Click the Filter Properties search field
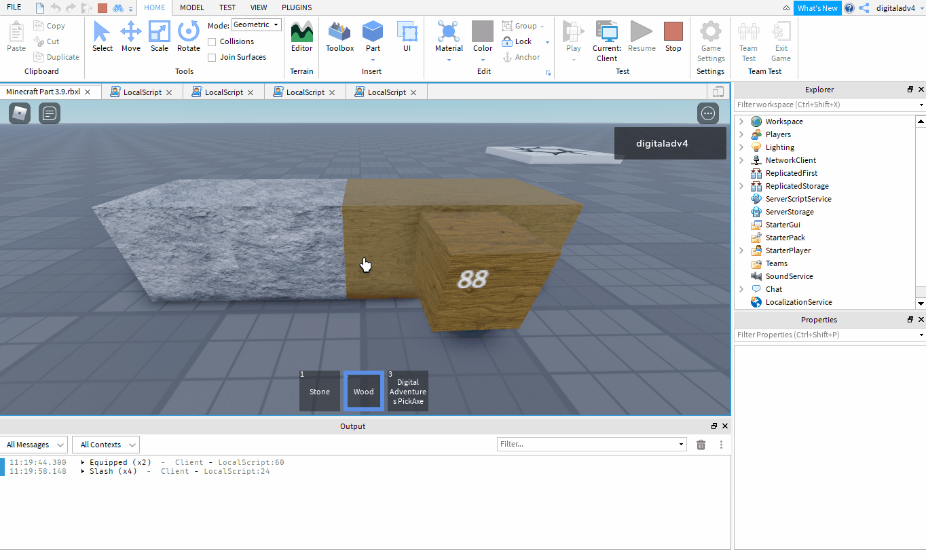 point(830,335)
